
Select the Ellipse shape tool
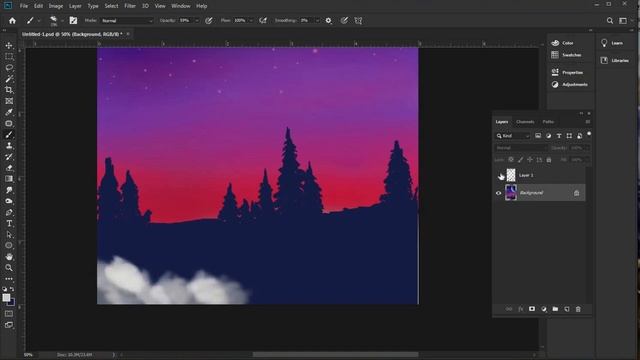tap(9, 246)
